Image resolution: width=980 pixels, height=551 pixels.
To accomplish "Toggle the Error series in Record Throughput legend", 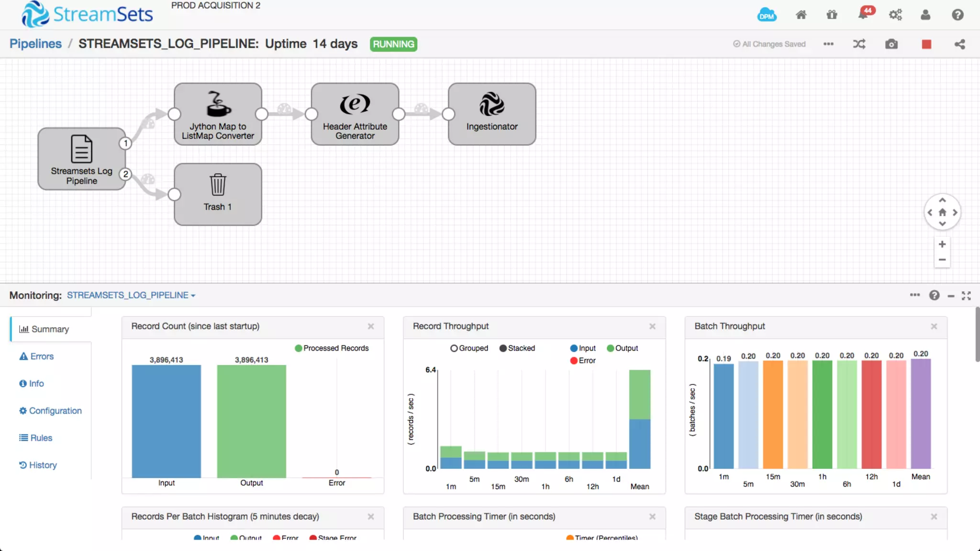I will click(582, 361).
